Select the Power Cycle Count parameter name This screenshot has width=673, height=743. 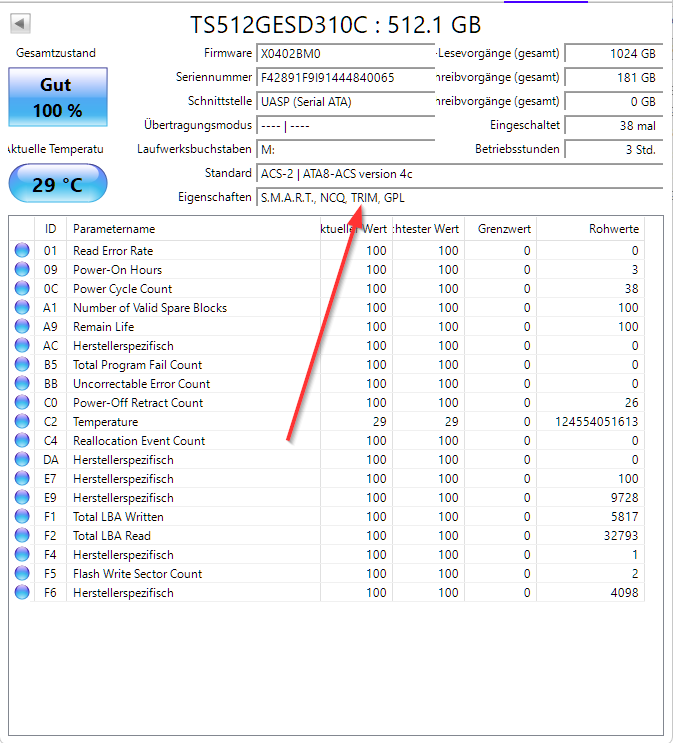click(122, 289)
